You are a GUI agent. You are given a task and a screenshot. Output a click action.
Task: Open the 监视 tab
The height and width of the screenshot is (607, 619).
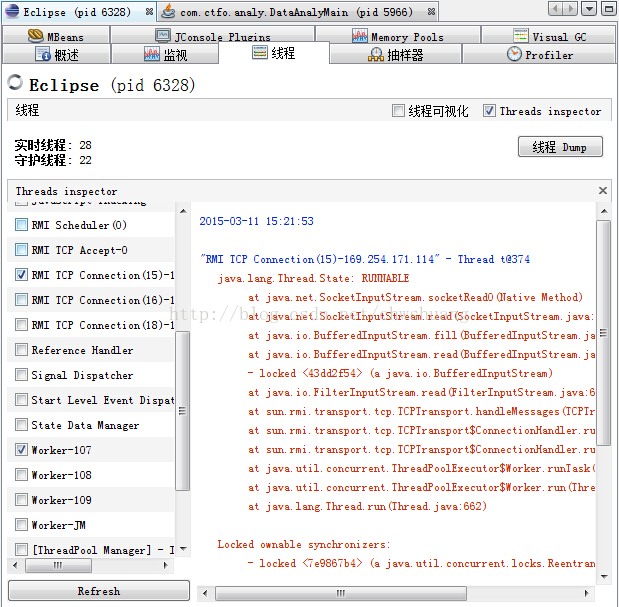pyautogui.click(x=165, y=54)
